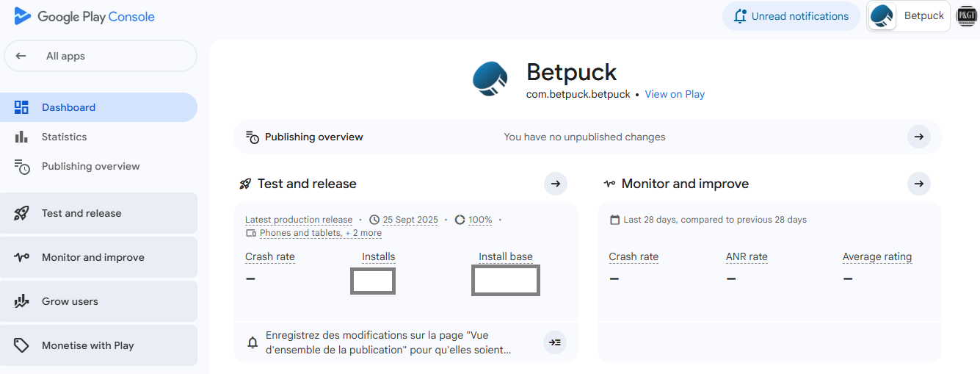
Task: Open Statistics in the sidebar
Action: [x=64, y=137]
